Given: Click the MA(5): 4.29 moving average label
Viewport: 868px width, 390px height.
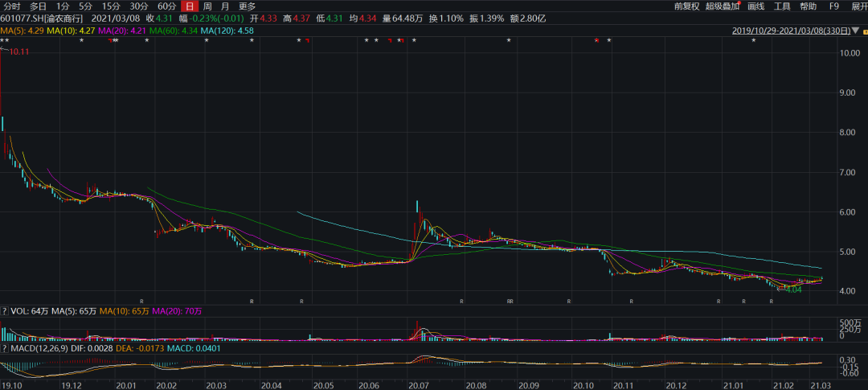Looking at the screenshot, I should tap(23, 31).
